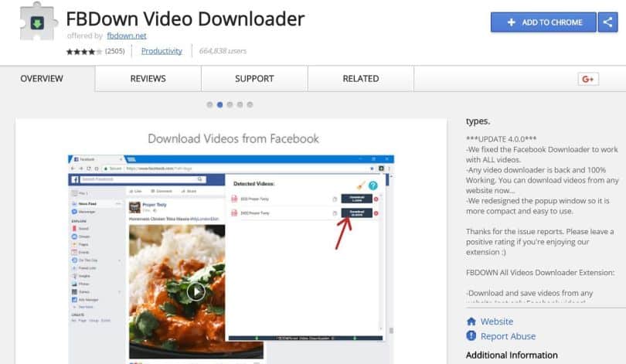Click the second dark download button in screenshot

356,213
